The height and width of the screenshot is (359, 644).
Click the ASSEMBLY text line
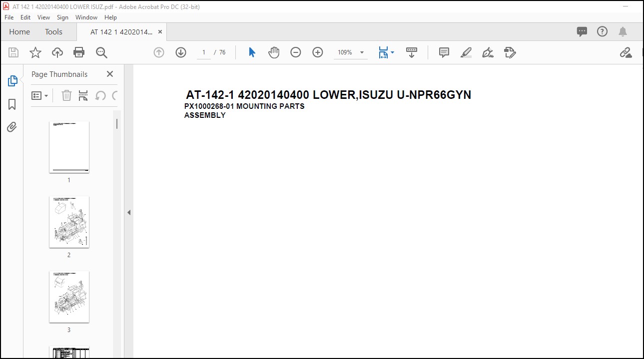pos(205,115)
